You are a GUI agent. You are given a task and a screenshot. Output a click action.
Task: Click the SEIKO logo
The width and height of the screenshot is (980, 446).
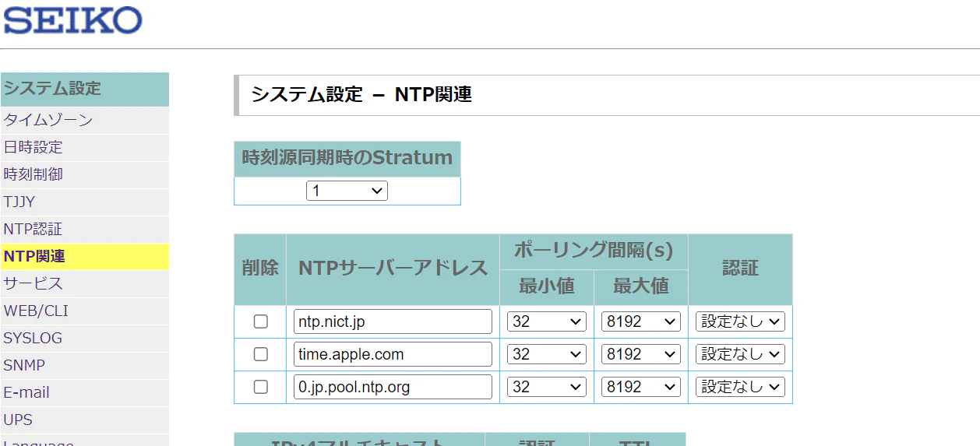pos(72,20)
